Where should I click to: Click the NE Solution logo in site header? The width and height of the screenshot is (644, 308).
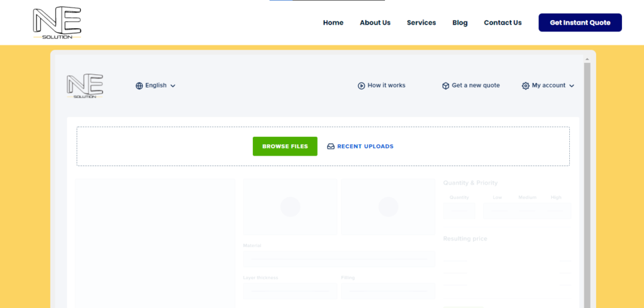tap(57, 23)
